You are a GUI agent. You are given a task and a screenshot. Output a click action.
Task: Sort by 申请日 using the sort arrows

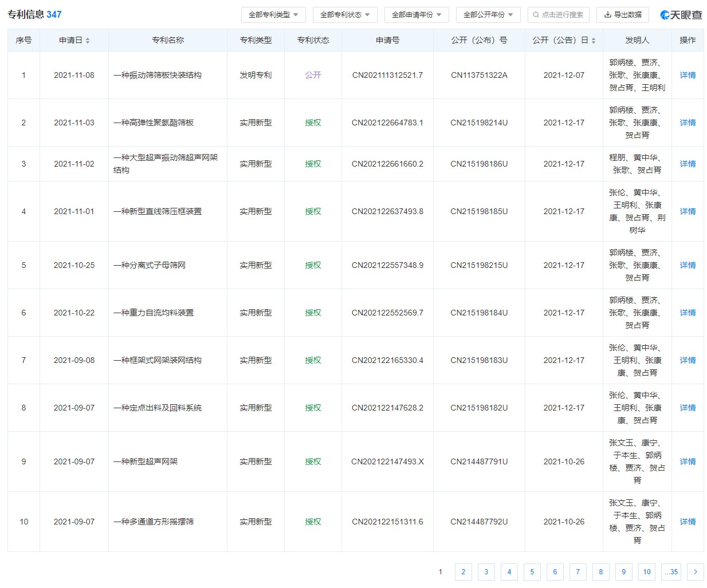[x=88, y=41]
